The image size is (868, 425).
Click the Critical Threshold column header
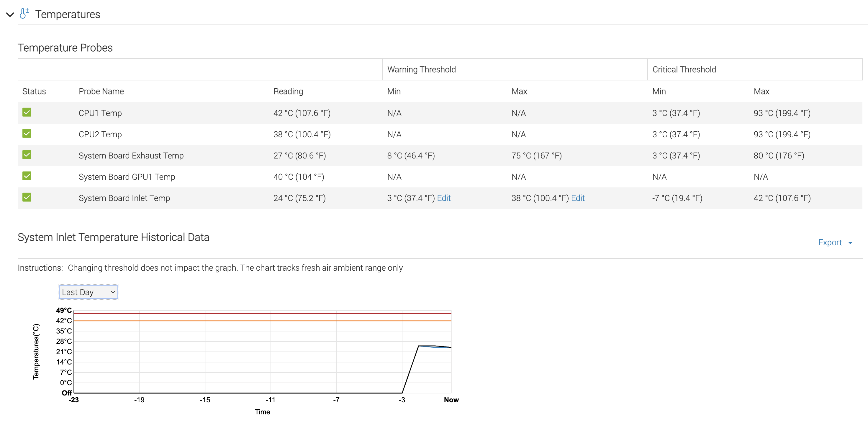coord(684,69)
